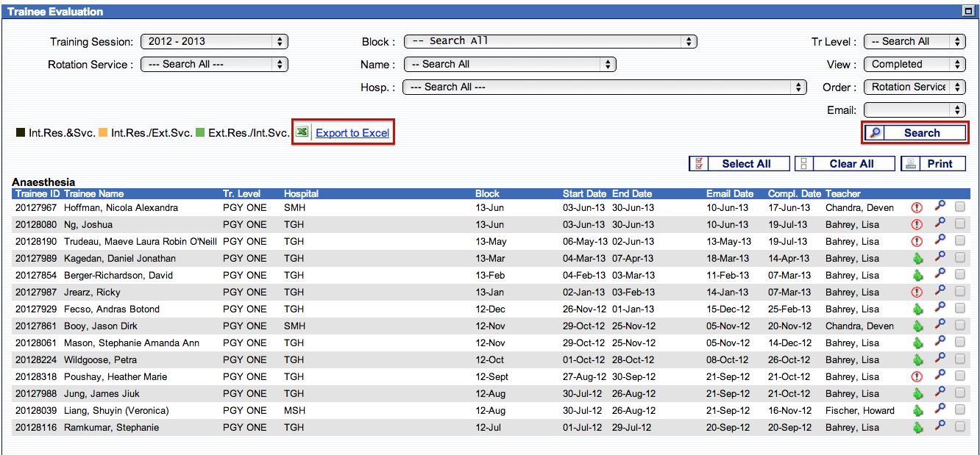Click green status icon for Kagedan, Daniel row

(917, 259)
